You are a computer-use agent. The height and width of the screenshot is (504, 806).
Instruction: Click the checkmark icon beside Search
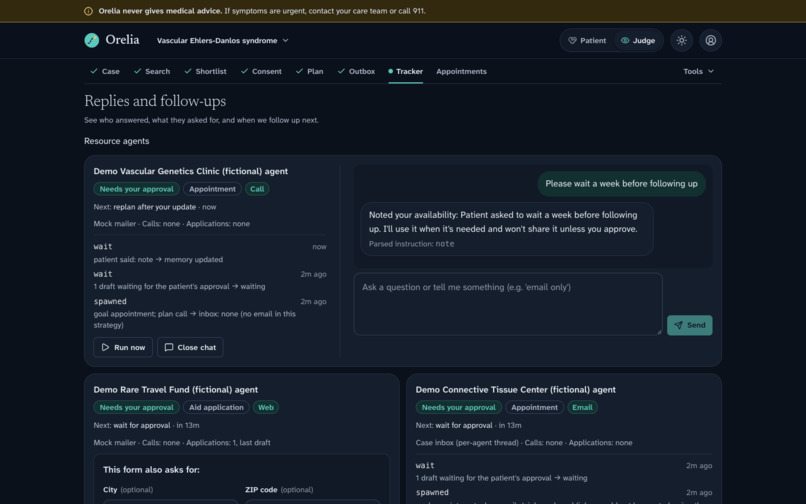coord(137,71)
